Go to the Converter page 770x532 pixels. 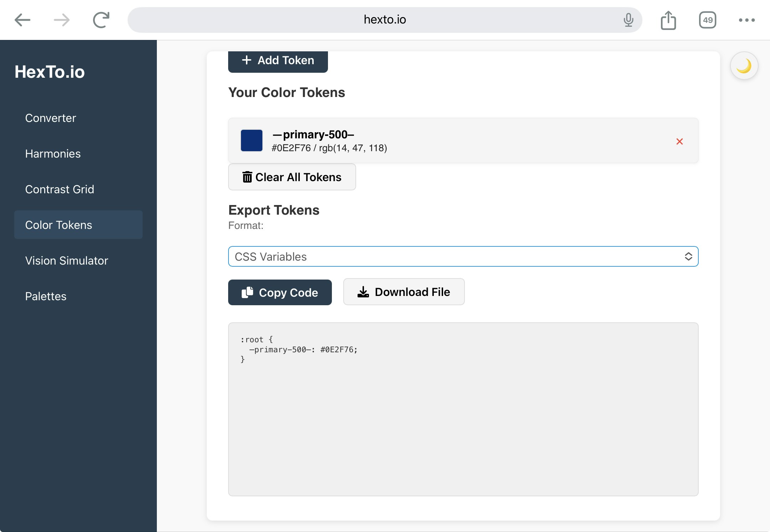click(51, 118)
